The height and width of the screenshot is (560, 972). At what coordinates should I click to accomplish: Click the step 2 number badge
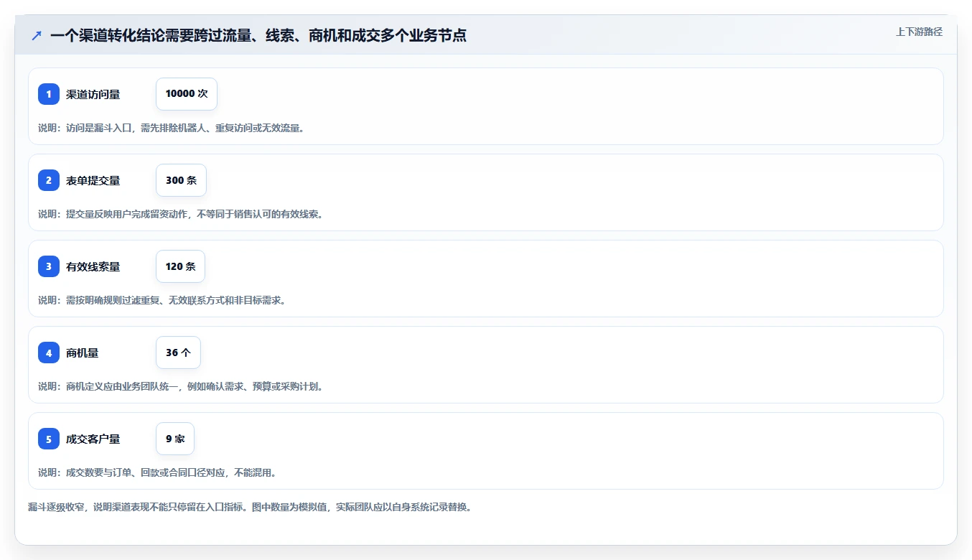pos(49,180)
